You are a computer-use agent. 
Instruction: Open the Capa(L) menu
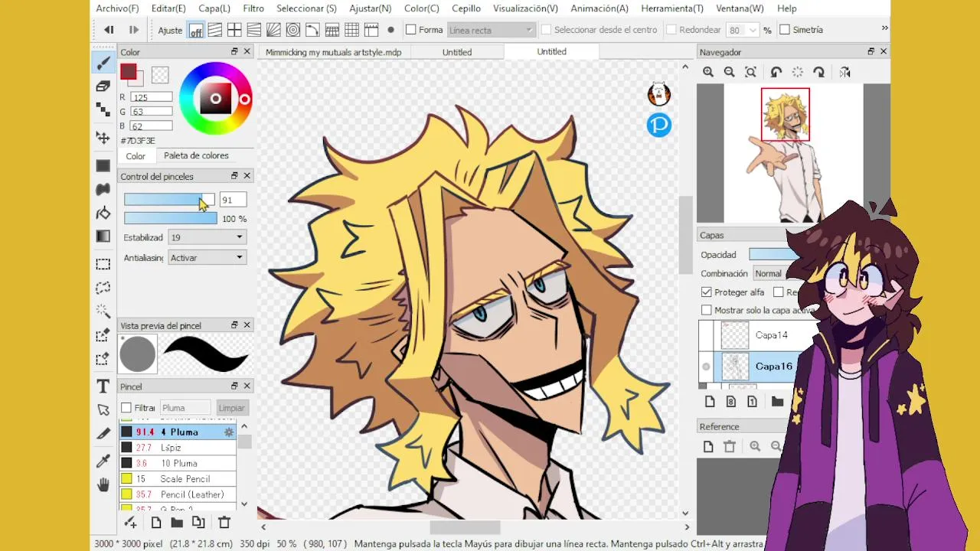click(x=214, y=8)
